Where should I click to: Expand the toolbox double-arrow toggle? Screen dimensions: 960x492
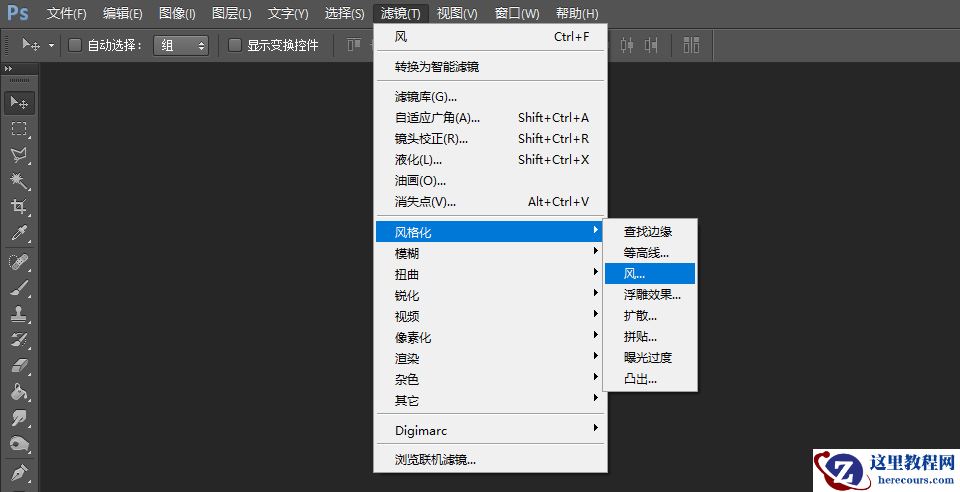(8, 69)
